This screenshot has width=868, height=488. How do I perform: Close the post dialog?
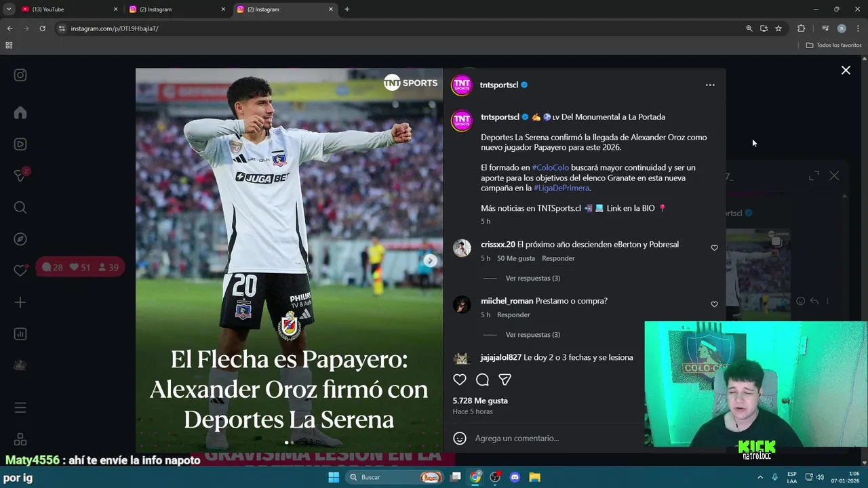click(846, 70)
